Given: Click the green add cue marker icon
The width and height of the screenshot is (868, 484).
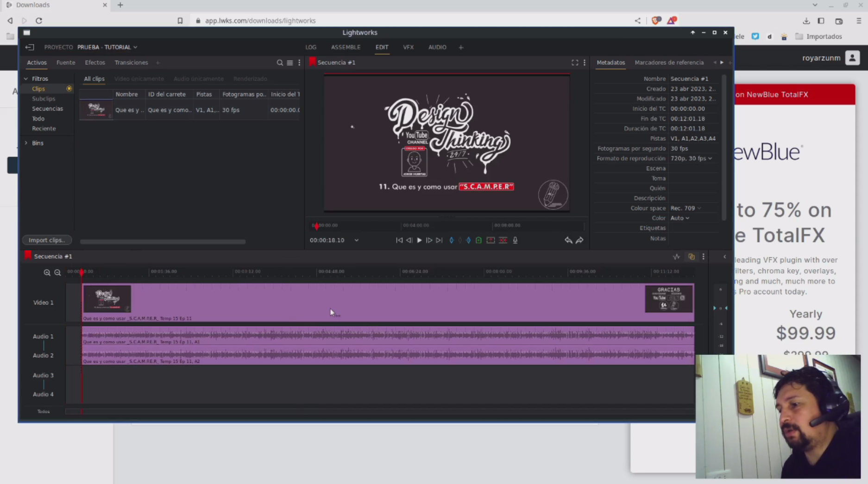Looking at the screenshot, I should click(478, 240).
